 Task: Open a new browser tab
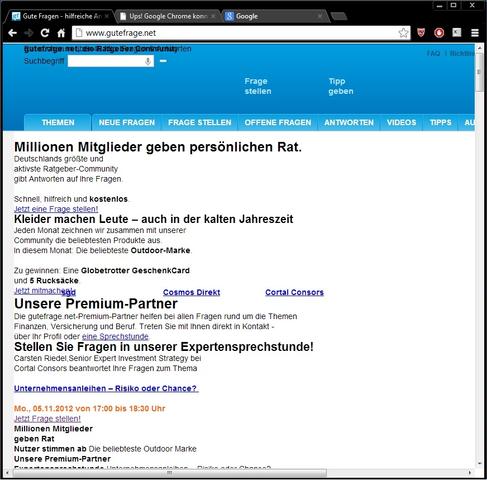pyautogui.click(x=339, y=16)
